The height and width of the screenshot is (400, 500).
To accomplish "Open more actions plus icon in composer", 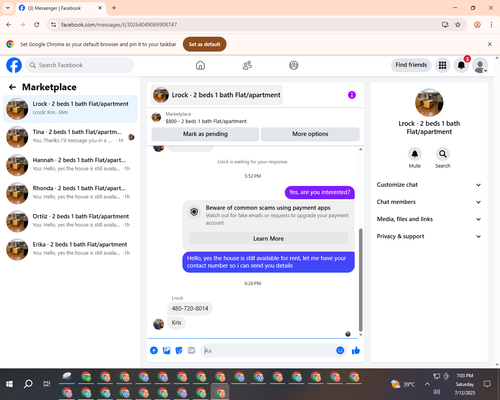I will tap(154, 350).
